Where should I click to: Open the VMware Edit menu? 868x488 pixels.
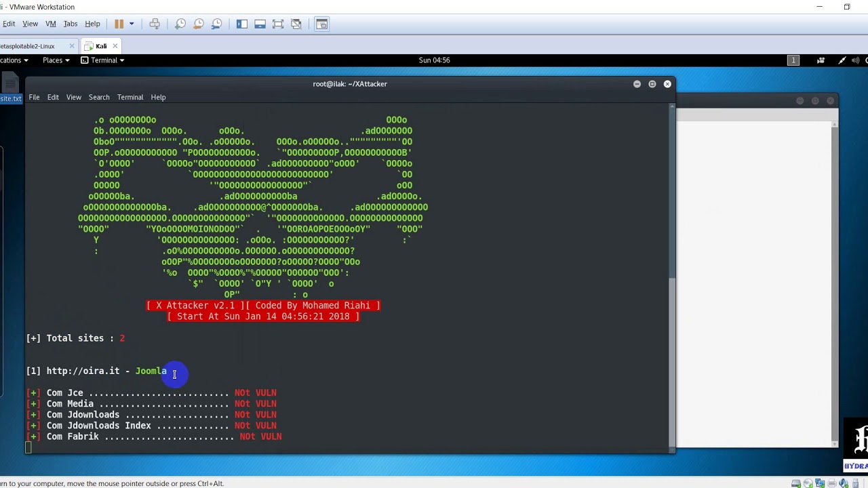(8, 24)
